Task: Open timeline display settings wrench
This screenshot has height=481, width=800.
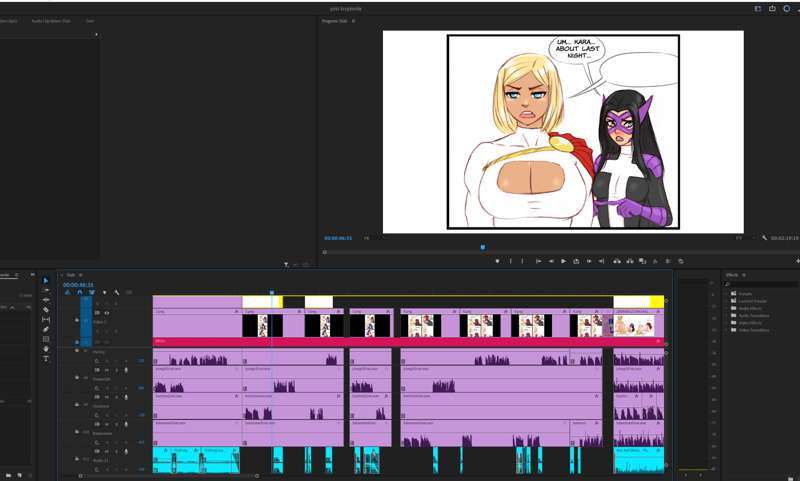Action: click(x=117, y=292)
